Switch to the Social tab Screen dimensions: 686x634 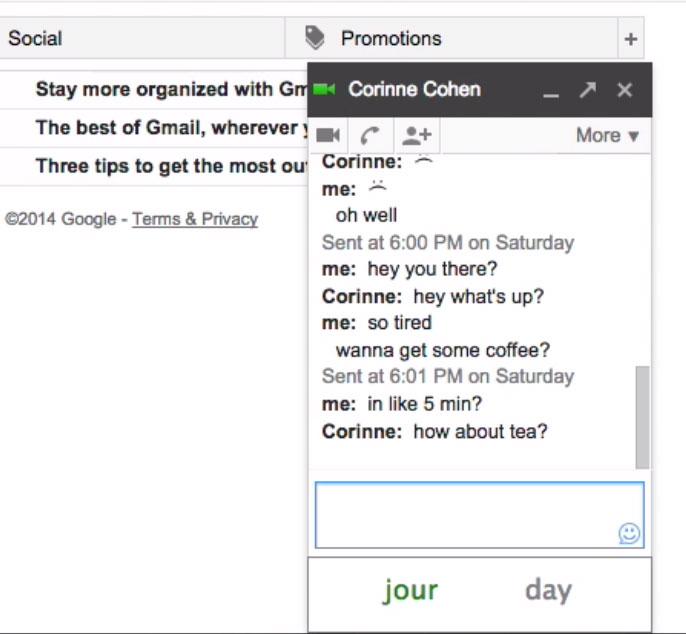(x=142, y=38)
